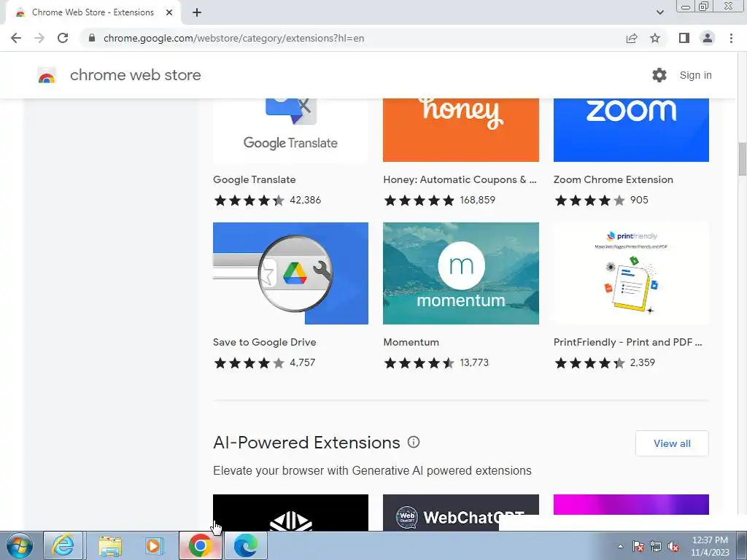Click the Chrome taskbar icon
Image resolution: width=747 pixels, height=560 pixels.
[200, 545]
